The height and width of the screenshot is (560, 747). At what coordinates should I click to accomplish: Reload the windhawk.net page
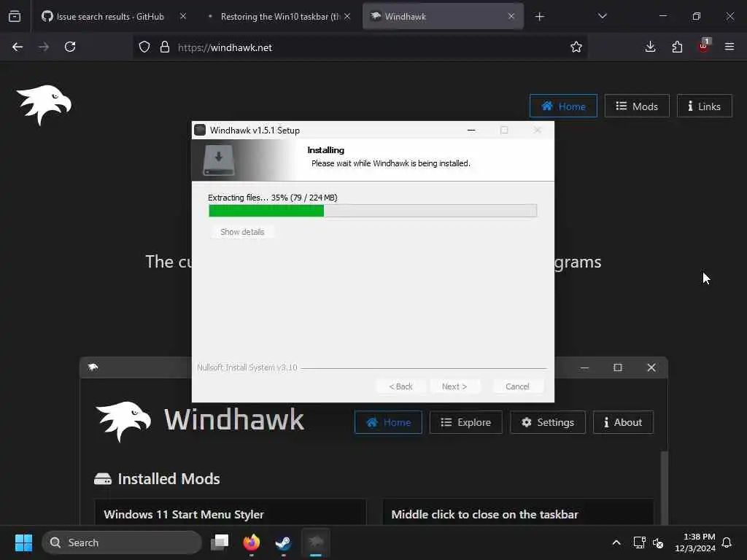70,47
